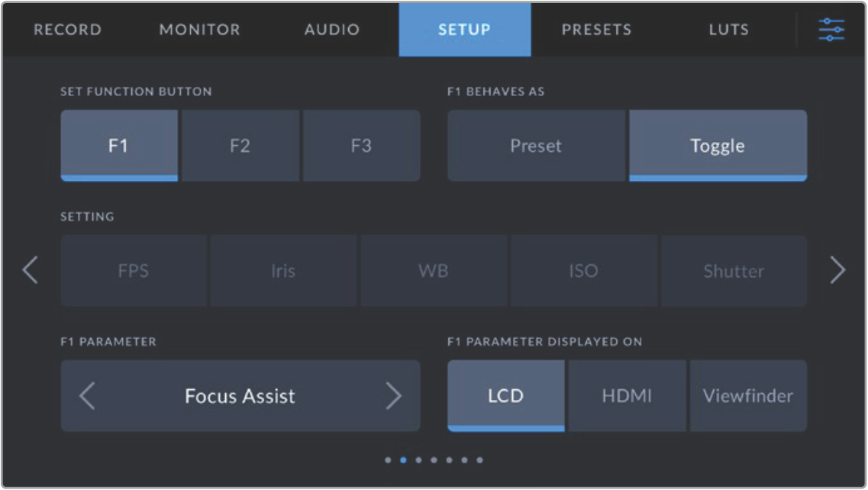Select previous F1 parameter option
This screenshot has width=868, height=490.
88,395
